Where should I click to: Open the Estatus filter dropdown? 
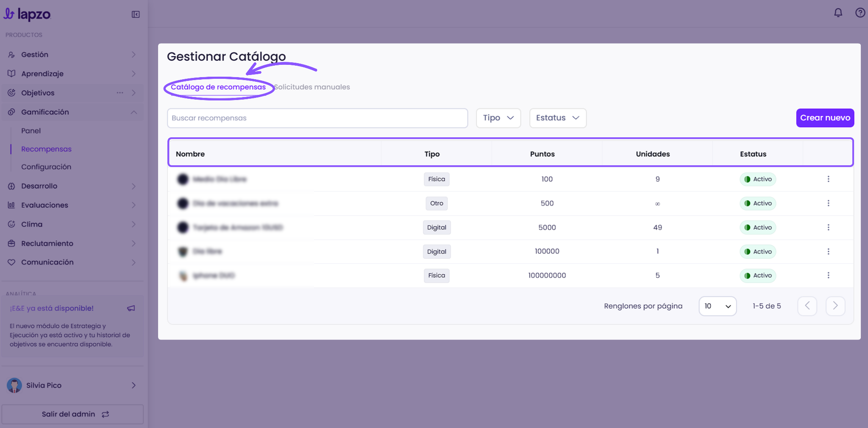[558, 118]
